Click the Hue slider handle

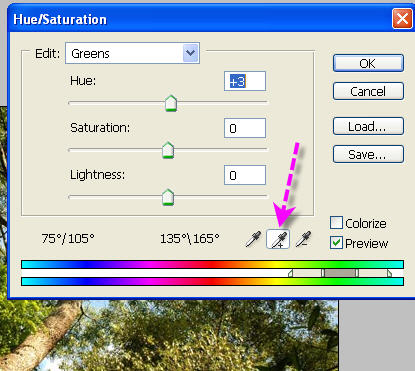(x=171, y=103)
